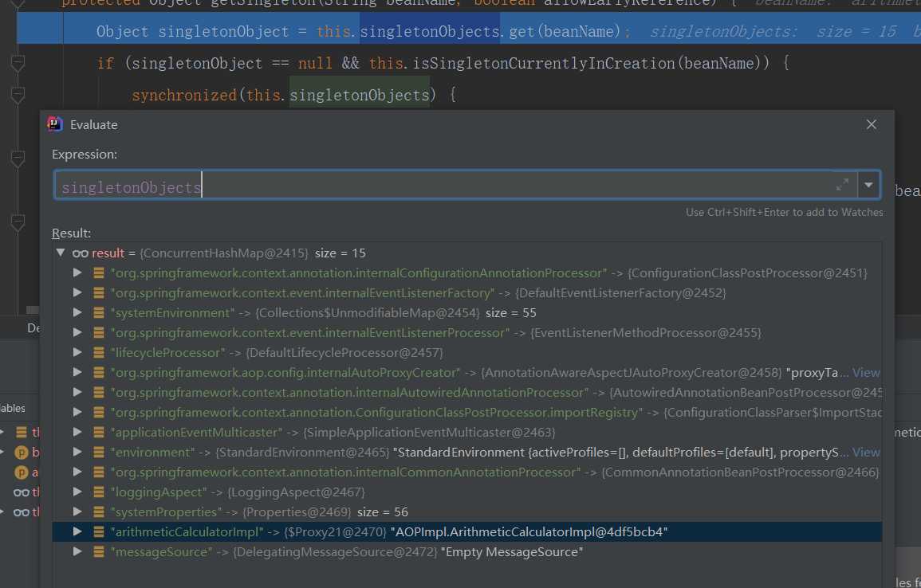The image size is (921, 588).
Task: Click View link on internalAutoProxyCreator row
Action: click(866, 373)
